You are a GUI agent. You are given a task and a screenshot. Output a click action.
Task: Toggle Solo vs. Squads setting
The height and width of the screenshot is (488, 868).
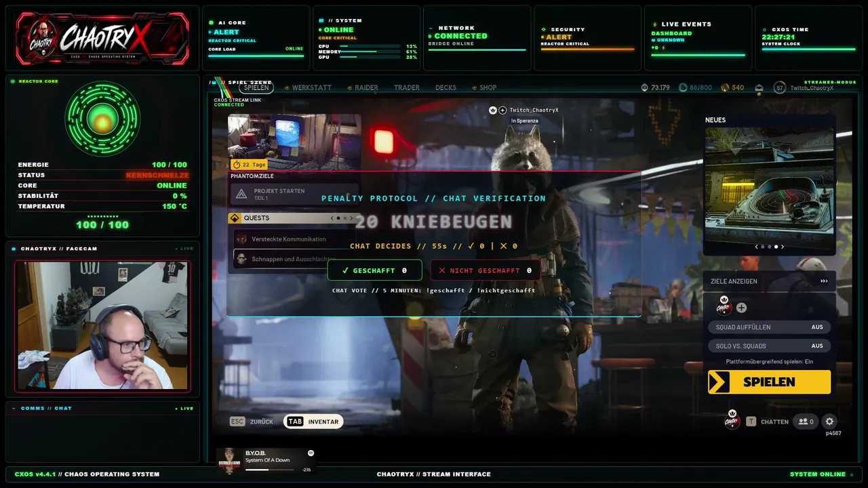pyautogui.click(x=770, y=346)
